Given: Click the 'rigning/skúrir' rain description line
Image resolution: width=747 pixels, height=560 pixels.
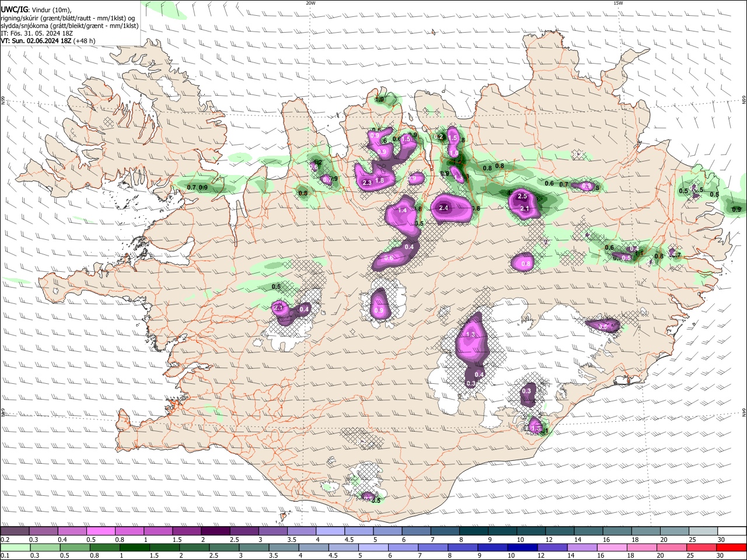Looking at the screenshot, I should click(68, 17).
